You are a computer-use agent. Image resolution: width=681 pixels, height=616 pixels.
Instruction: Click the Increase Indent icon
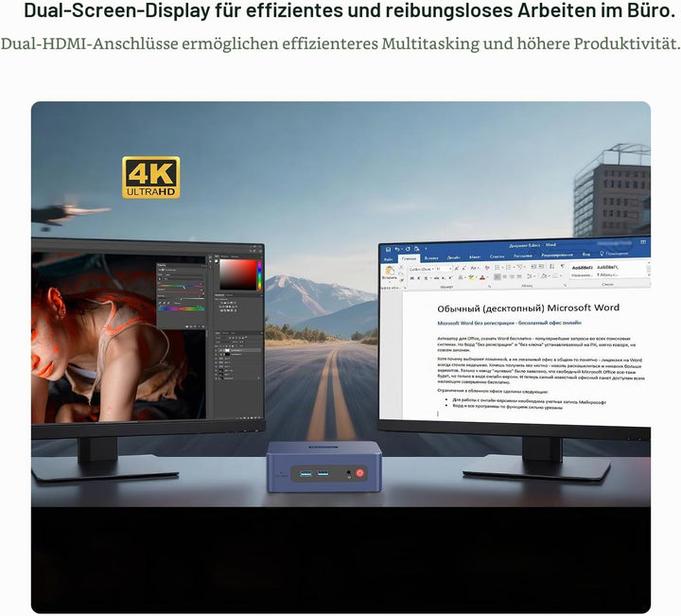(541, 266)
